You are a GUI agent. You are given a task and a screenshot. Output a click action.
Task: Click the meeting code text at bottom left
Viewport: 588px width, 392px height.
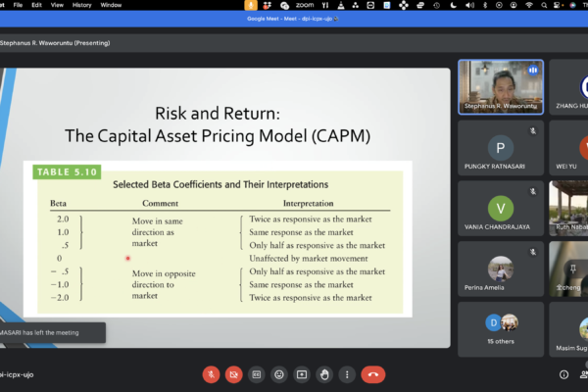coord(17,374)
